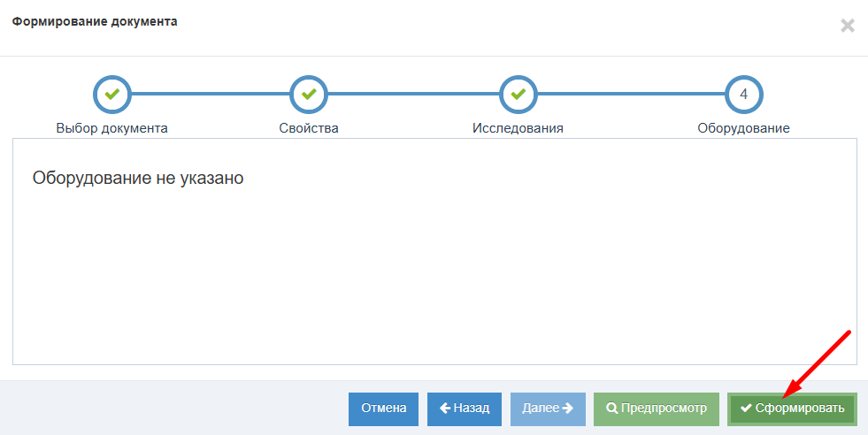Click the step 4 number circle
868x435 pixels.
(743, 94)
